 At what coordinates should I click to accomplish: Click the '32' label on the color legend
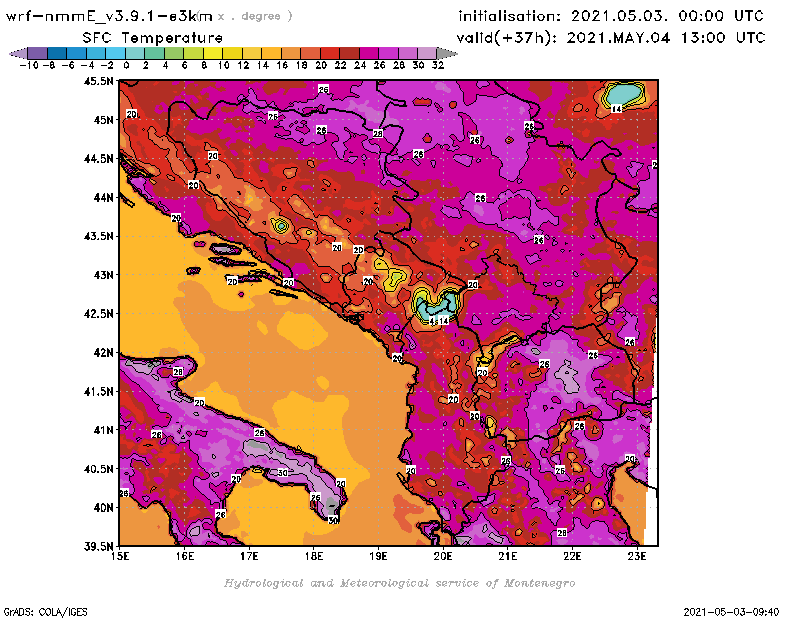(x=438, y=65)
